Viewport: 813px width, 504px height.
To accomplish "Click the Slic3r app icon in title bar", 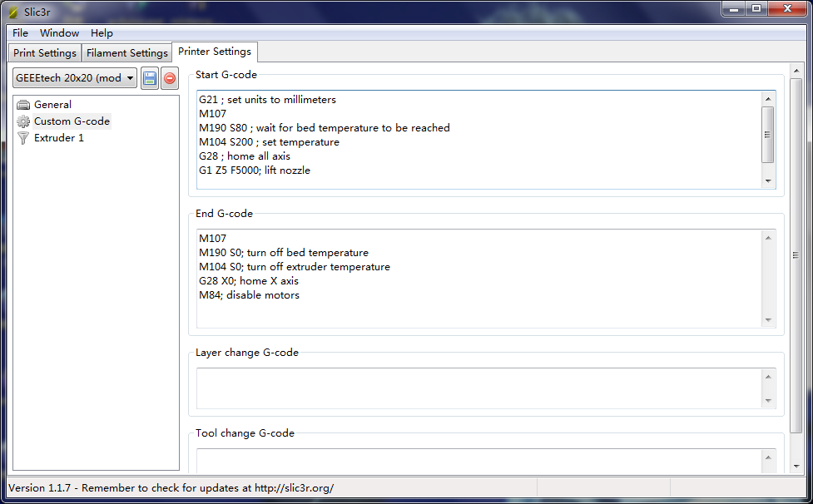I will pyautogui.click(x=14, y=12).
